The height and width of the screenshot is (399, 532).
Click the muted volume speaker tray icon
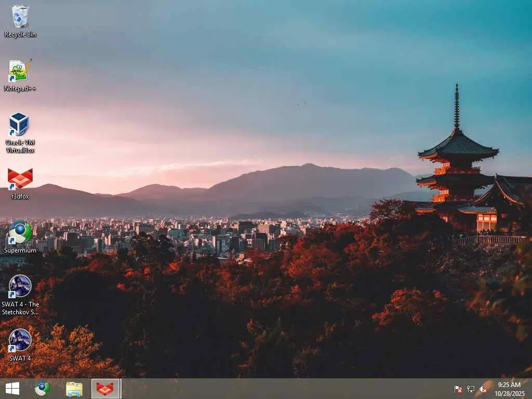click(483, 389)
